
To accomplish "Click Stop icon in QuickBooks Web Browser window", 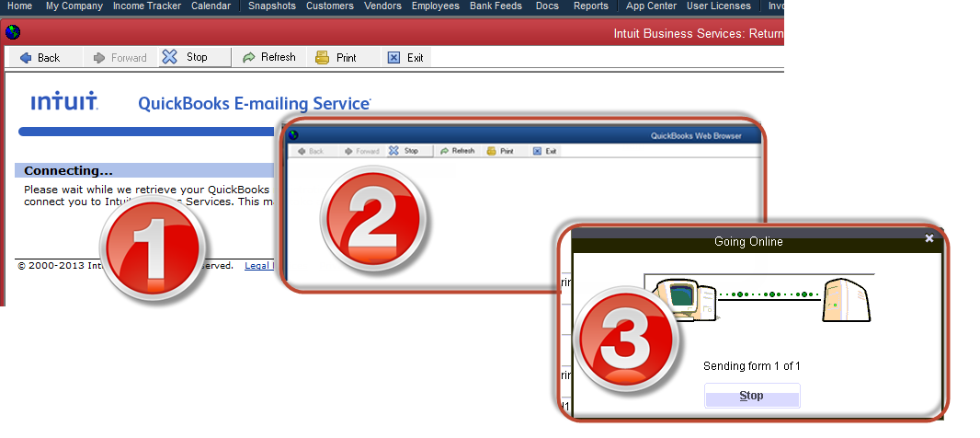I will click(x=393, y=151).
